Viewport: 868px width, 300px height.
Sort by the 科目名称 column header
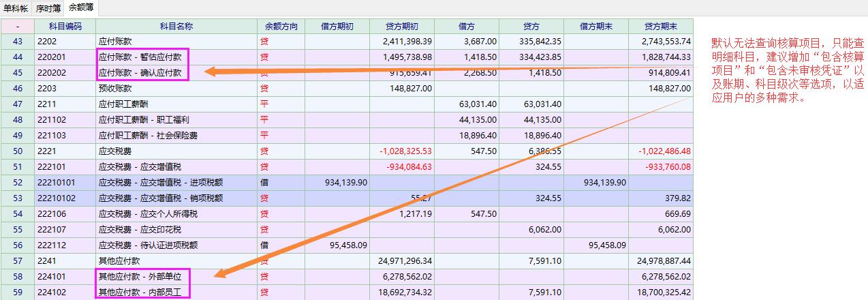(x=176, y=26)
